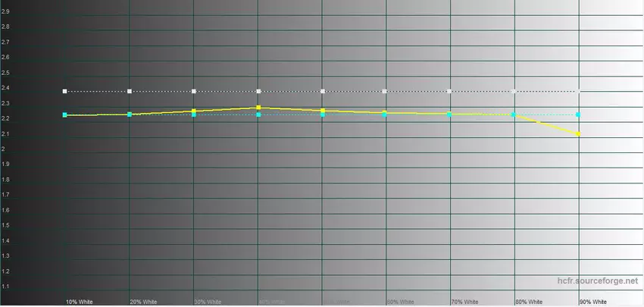Click the "70% White" x-axis label
Viewport: 644px width, 307px height.
click(x=465, y=302)
